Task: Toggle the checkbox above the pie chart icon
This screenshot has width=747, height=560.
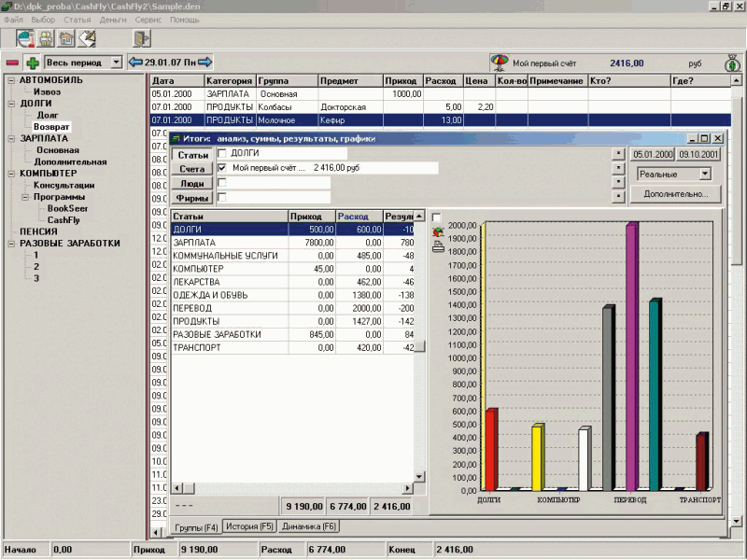Action: 436,217
